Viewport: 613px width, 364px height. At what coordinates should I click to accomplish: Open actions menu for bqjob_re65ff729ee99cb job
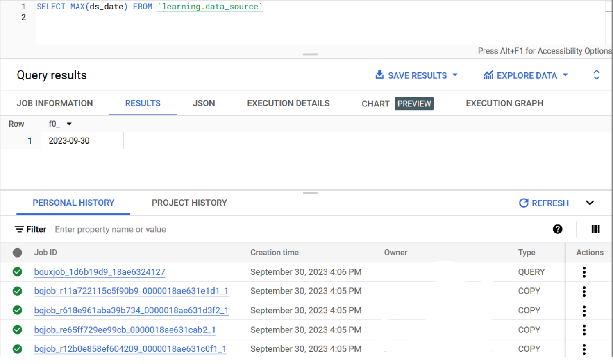click(x=584, y=330)
